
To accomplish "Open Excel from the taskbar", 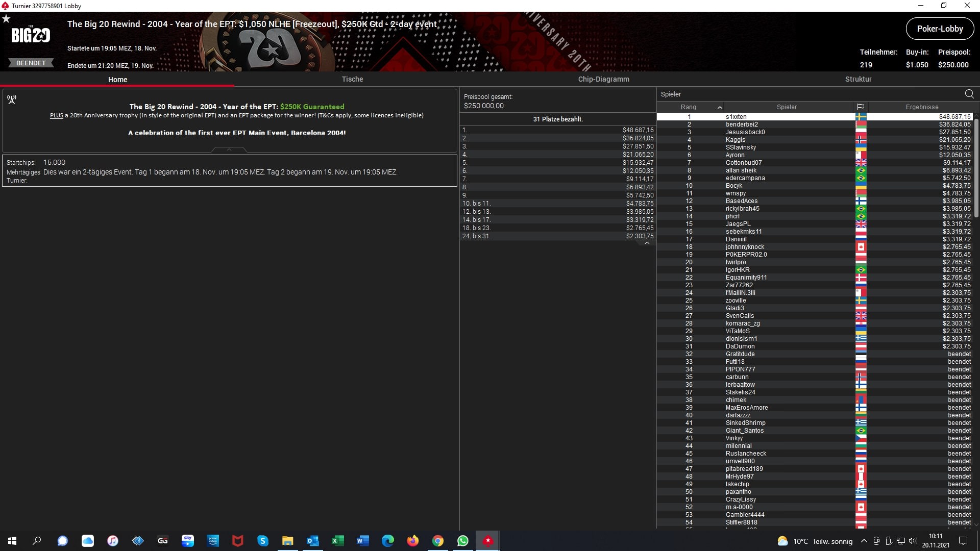I will point(338,541).
